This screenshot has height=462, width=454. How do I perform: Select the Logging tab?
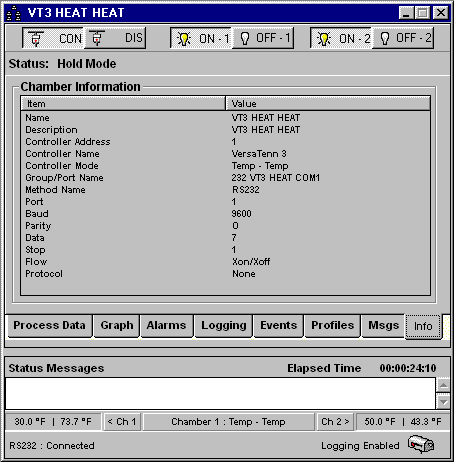click(224, 326)
